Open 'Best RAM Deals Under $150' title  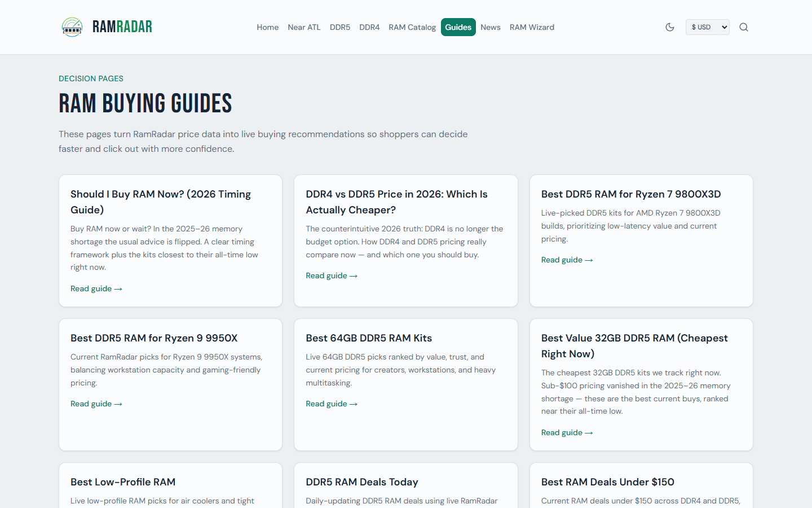(608, 482)
